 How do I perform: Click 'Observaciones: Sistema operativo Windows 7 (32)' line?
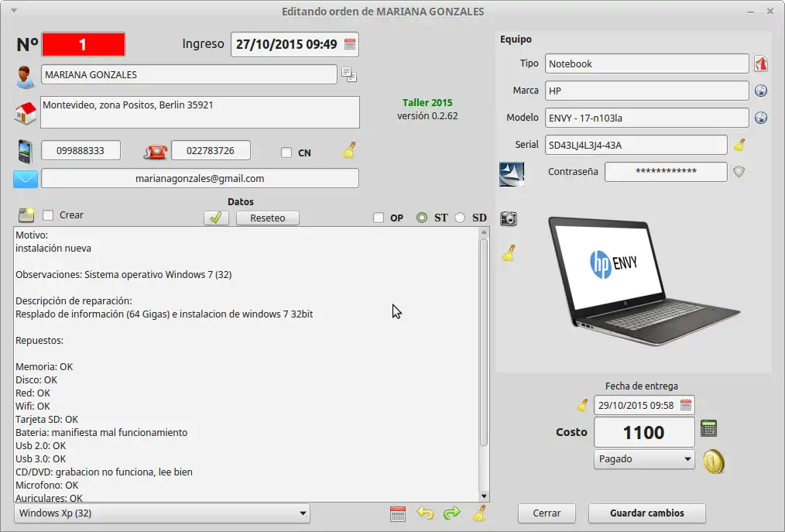pyautogui.click(x=124, y=274)
